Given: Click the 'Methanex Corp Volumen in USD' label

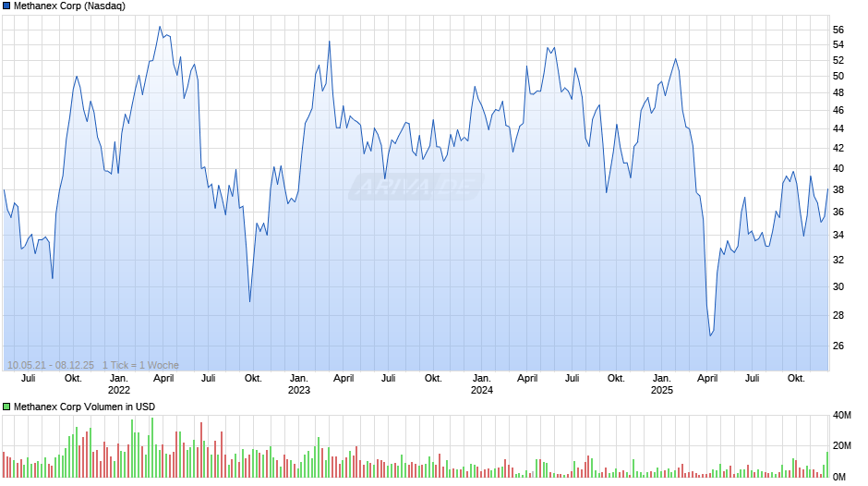Looking at the screenshot, I should [x=84, y=407].
